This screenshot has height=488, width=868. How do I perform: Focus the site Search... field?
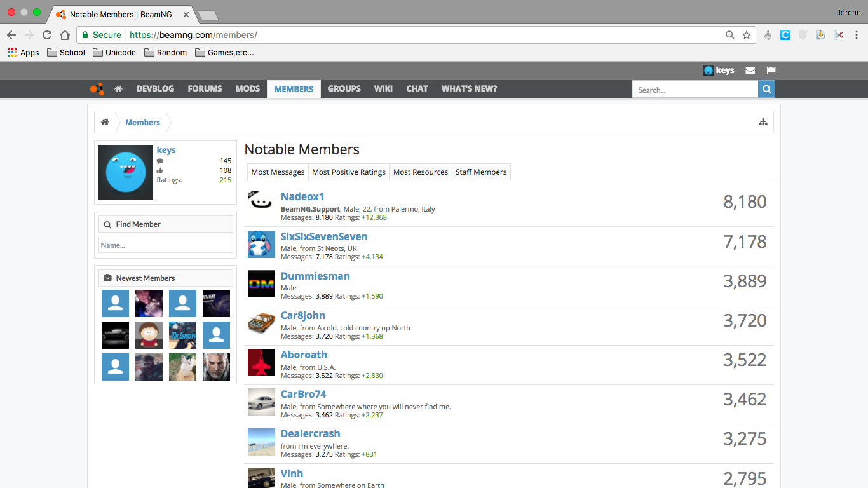pyautogui.click(x=695, y=90)
